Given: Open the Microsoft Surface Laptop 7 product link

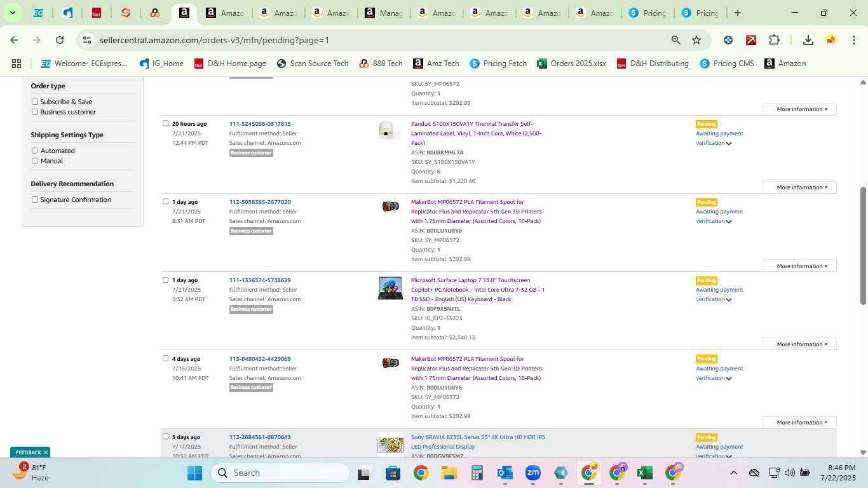Looking at the screenshot, I should coord(478,290).
